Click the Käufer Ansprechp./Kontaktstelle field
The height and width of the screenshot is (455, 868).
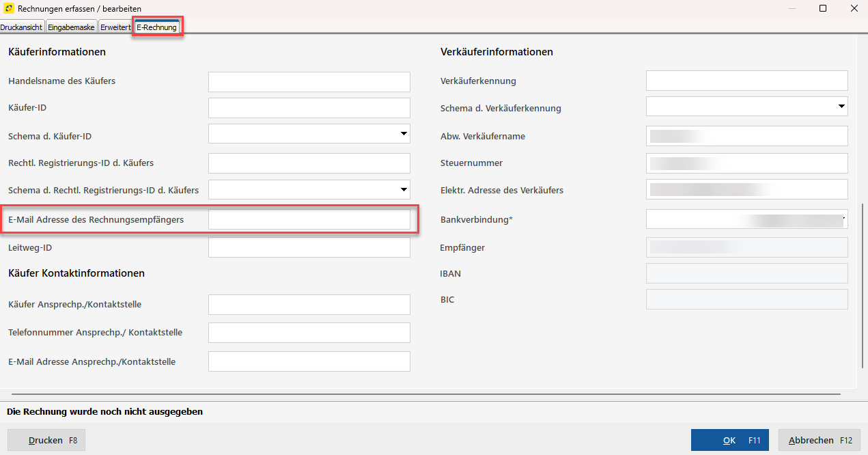309,305
